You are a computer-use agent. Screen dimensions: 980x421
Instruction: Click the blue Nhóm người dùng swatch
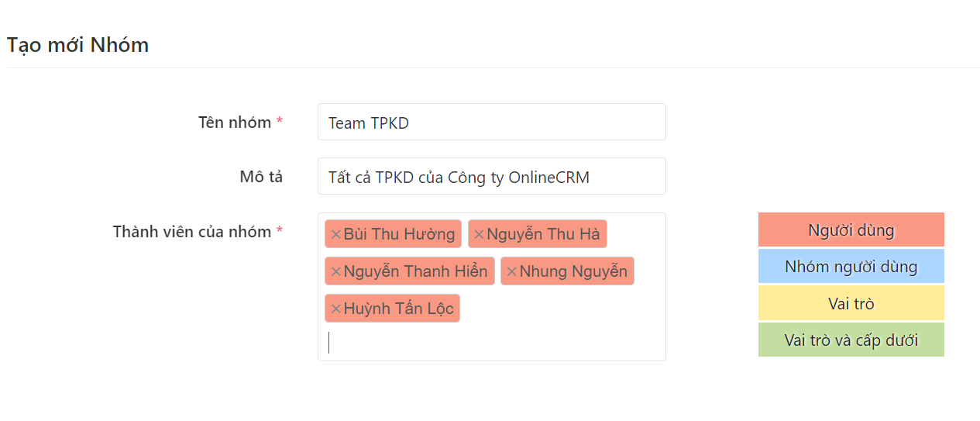coord(851,267)
